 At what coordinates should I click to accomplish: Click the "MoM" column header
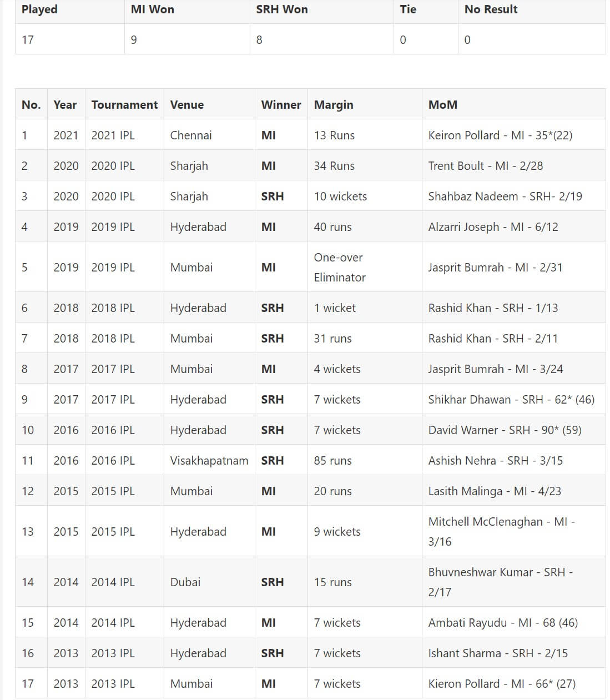pyautogui.click(x=513, y=104)
